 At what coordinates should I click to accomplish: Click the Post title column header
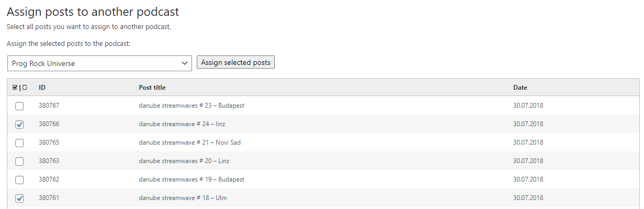pos(152,88)
